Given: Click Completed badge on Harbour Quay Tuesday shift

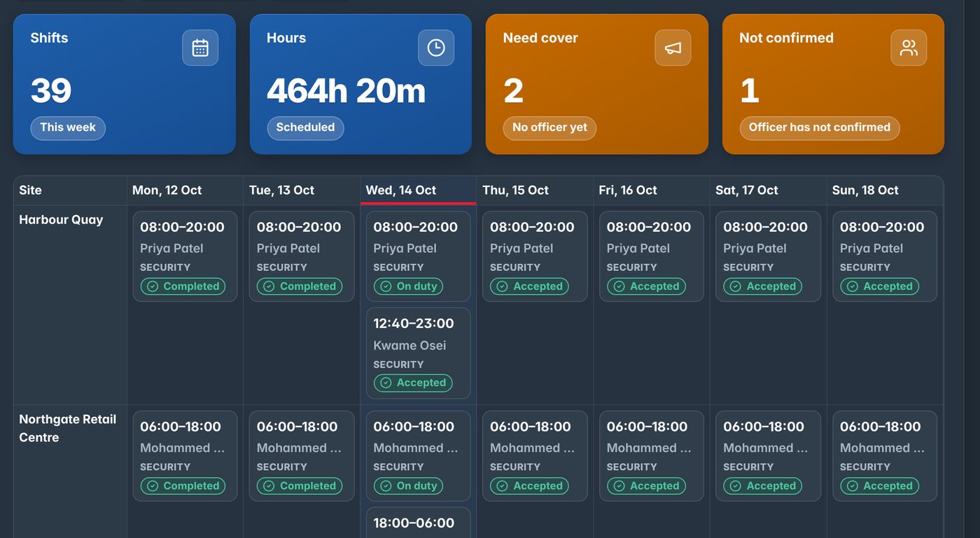Looking at the screenshot, I should (x=300, y=287).
